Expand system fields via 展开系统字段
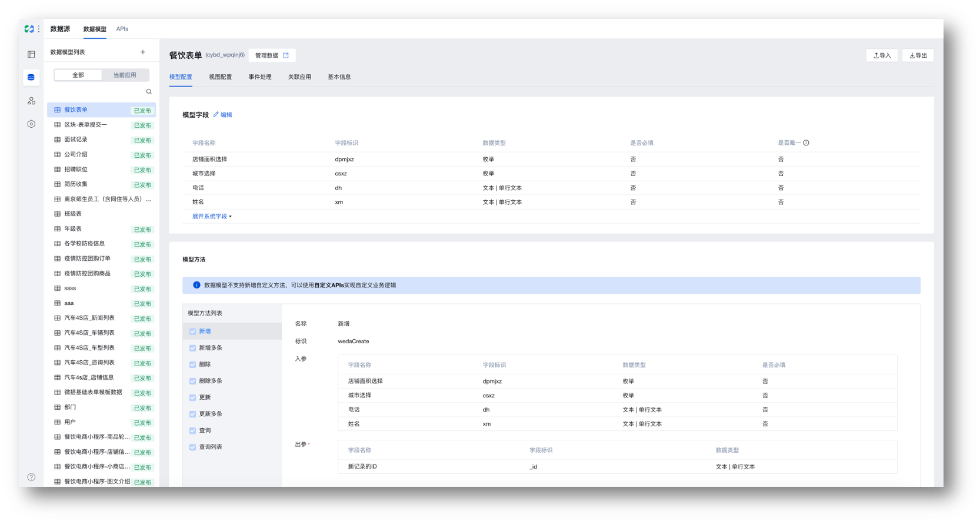 click(212, 217)
